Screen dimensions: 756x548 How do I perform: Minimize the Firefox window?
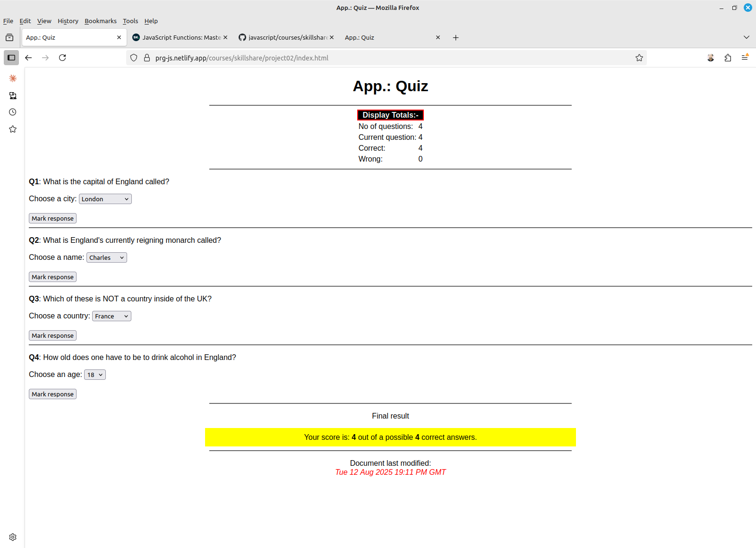click(722, 8)
